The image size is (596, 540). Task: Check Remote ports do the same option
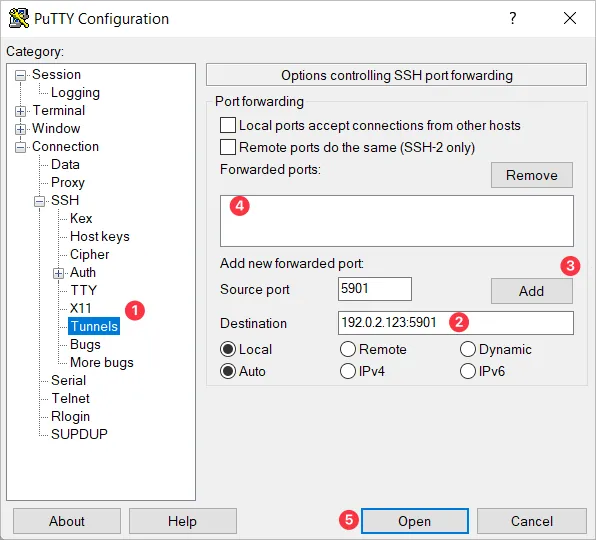228,147
